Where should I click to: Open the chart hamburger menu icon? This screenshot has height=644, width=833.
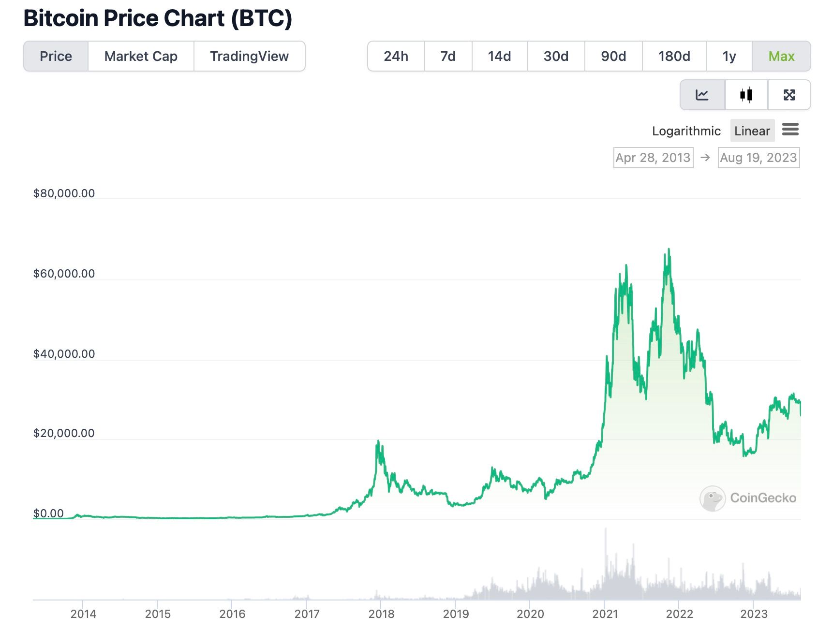coord(790,130)
